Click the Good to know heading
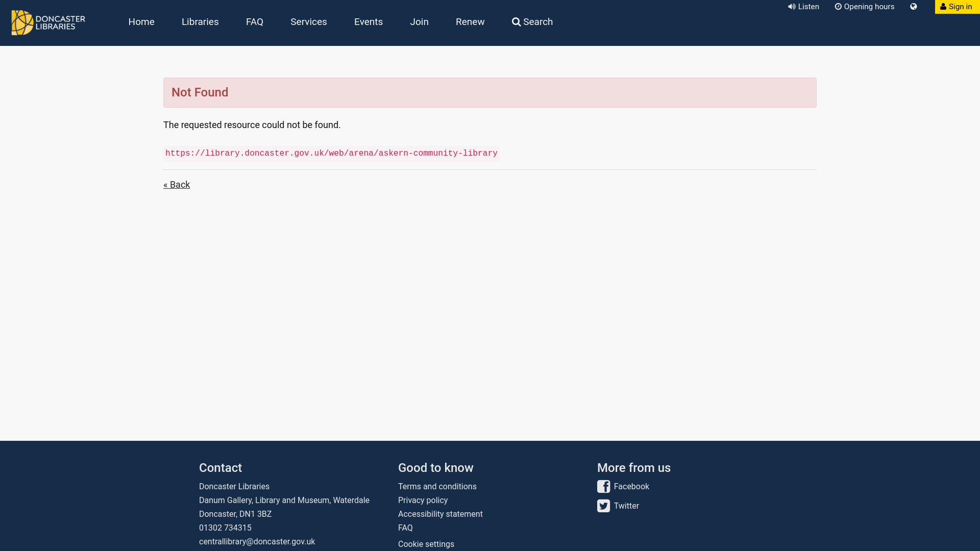980x551 pixels. point(436,468)
